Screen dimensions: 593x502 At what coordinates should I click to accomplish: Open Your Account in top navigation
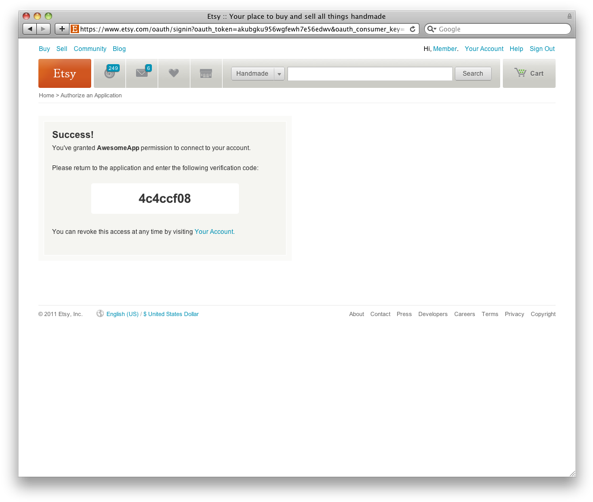[x=484, y=49]
